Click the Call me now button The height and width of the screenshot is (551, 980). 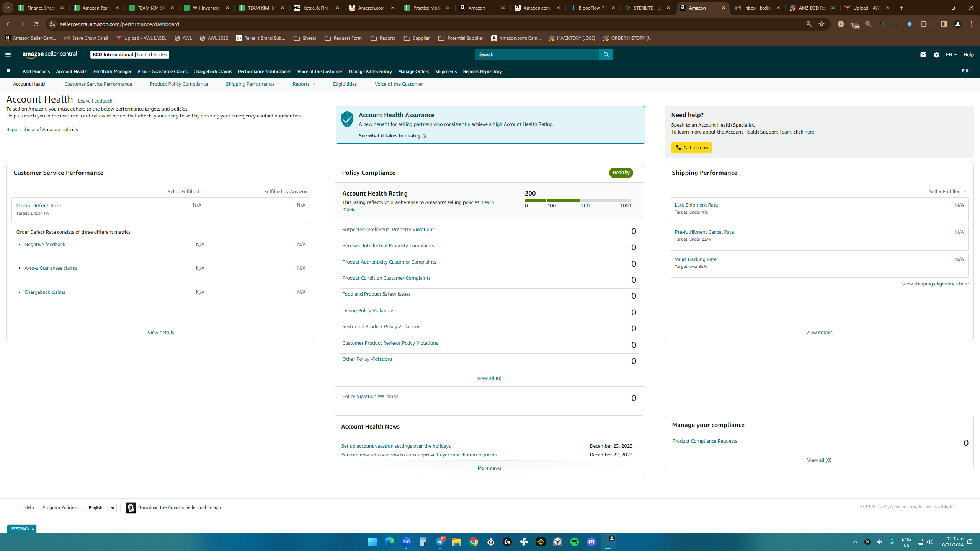pos(691,148)
